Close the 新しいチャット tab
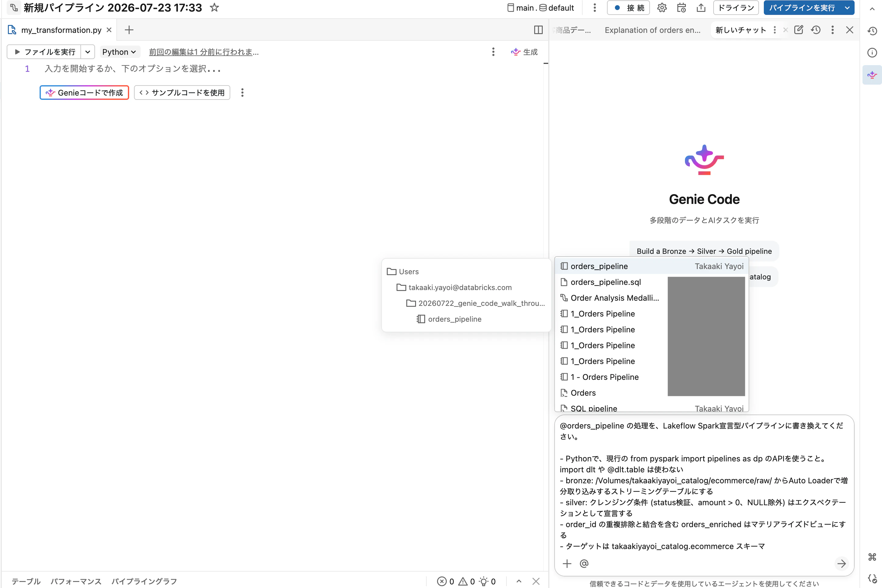Image resolution: width=882 pixels, height=588 pixels. (x=785, y=30)
